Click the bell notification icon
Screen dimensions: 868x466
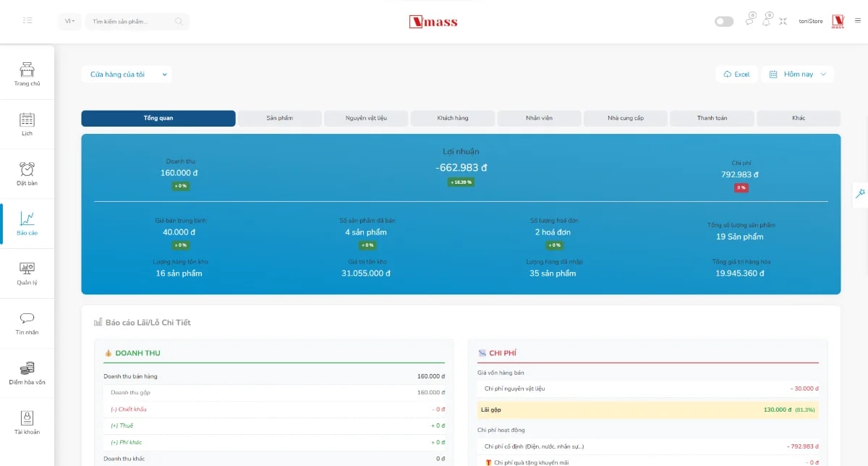(x=766, y=21)
